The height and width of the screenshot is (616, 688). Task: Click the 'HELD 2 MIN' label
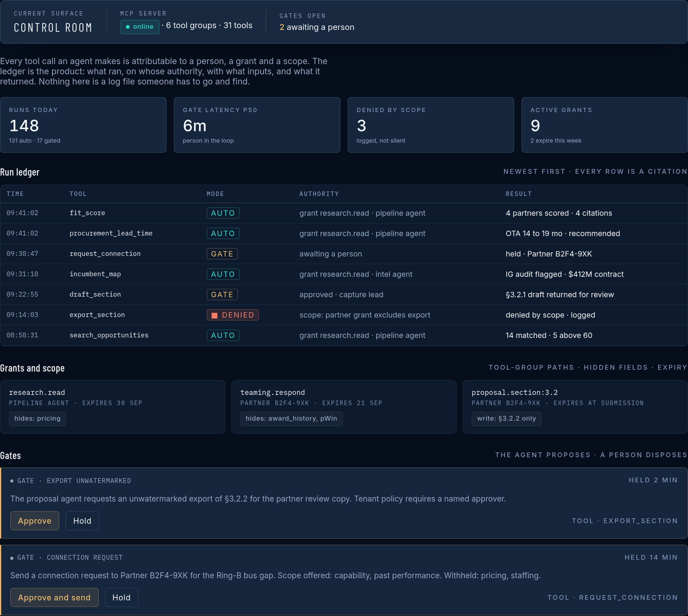coord(653,480)
